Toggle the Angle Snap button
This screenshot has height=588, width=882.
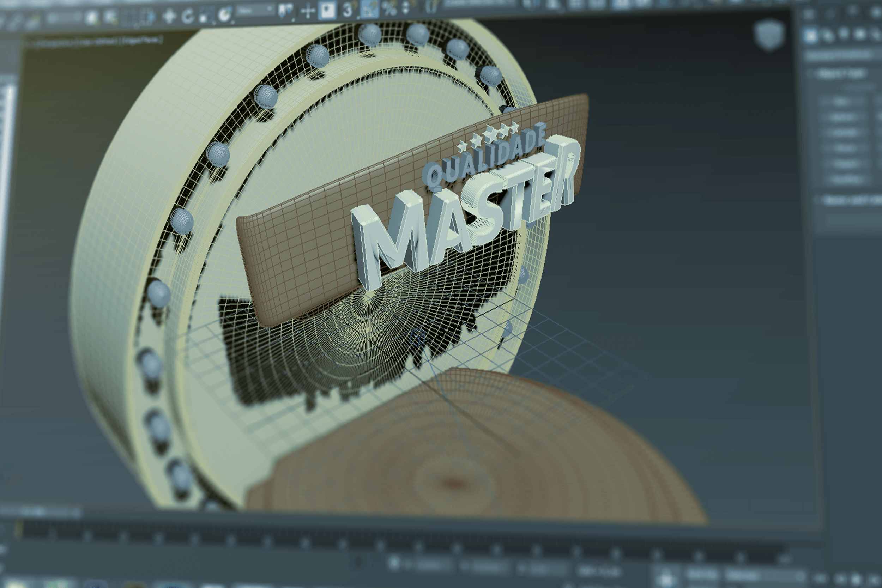[369, 10]
